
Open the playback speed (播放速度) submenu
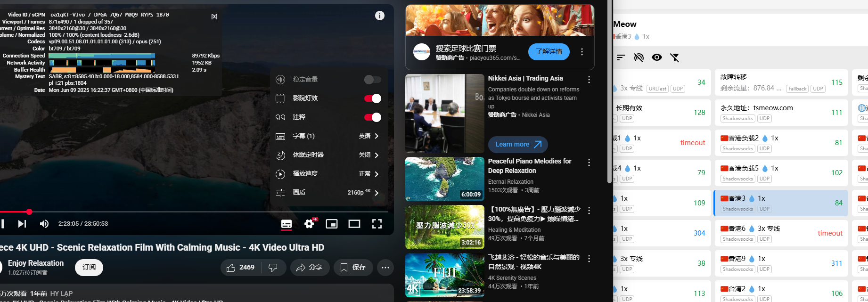[x=328, y=174]
